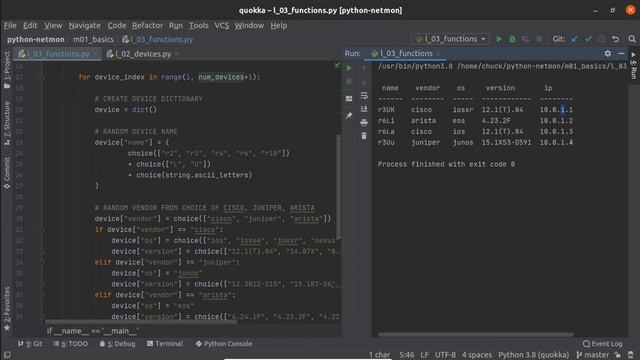
Task: Open the Terminal tool window
Action: pos(165,344)
